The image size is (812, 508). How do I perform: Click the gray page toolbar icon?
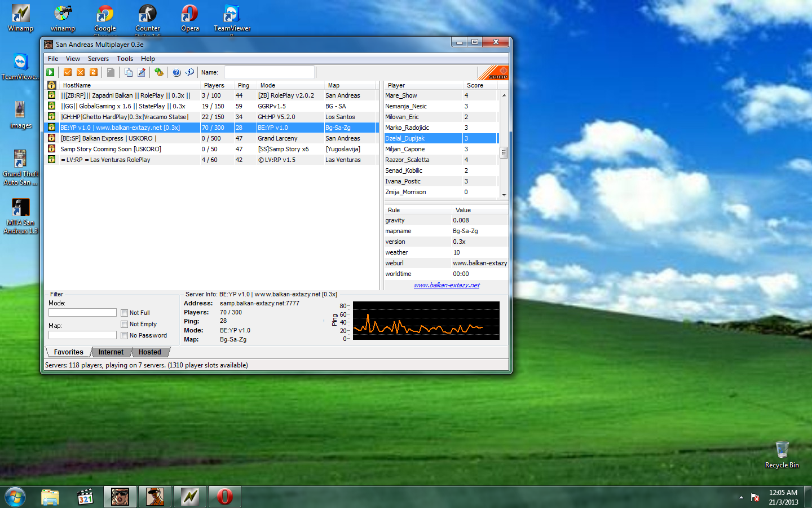[111, 72]
